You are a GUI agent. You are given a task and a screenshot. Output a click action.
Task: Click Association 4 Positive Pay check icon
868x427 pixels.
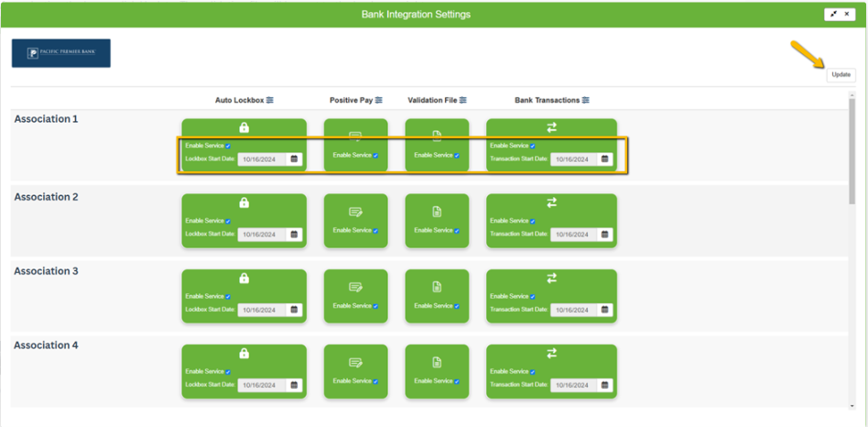tap(355, 362)
